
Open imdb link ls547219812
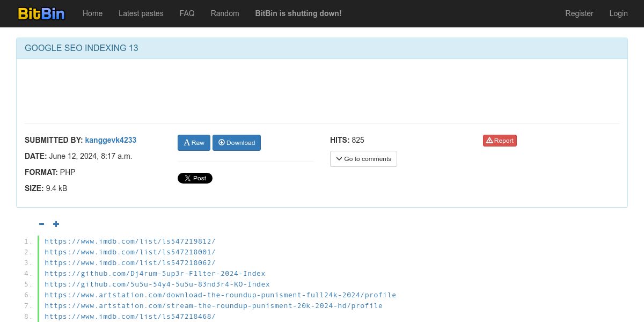(x=130, y=241)
